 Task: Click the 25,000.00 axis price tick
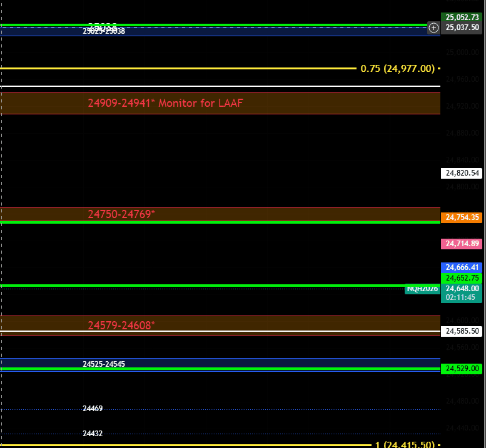click(x=462, y=52)
